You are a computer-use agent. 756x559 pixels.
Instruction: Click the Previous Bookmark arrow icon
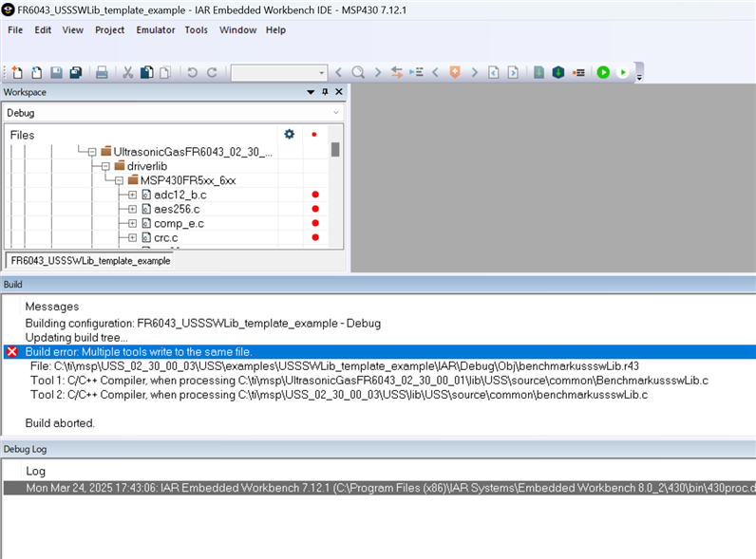tap(435, 72)
